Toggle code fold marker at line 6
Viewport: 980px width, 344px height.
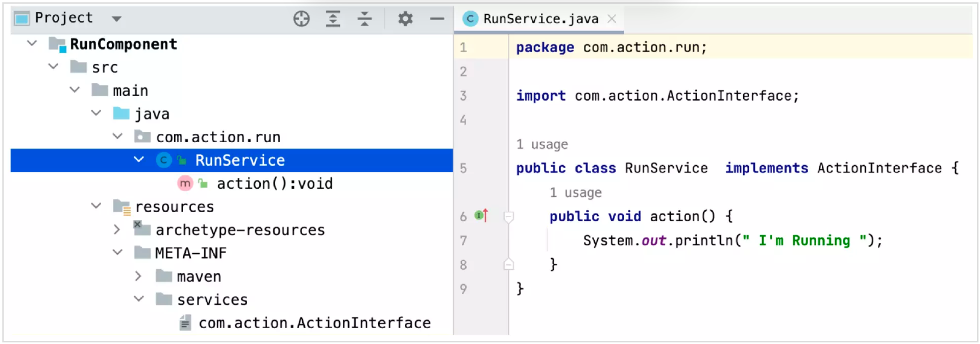[x=508, y=217]
